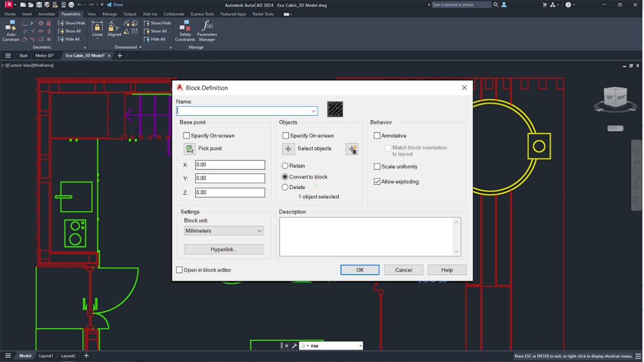644x362 pixels.
Task: Click the Description scrollbar down arrow
Action: coord(457,251)
